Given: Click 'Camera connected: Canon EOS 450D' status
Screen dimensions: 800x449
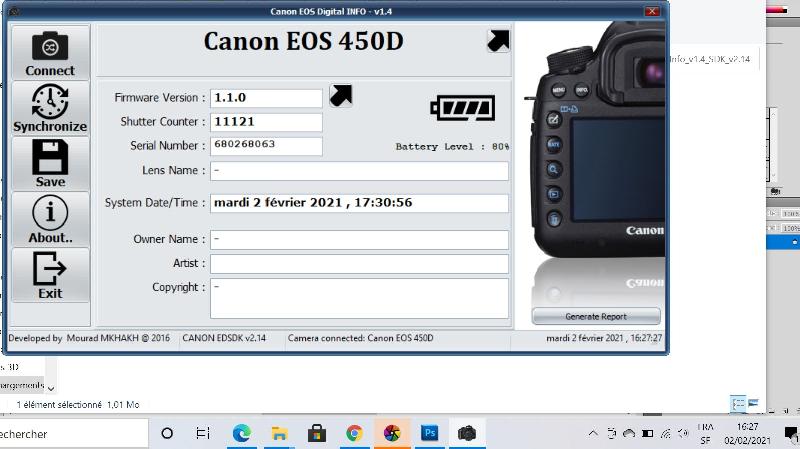Looking at the screenshot, I should tap(360, 338).
